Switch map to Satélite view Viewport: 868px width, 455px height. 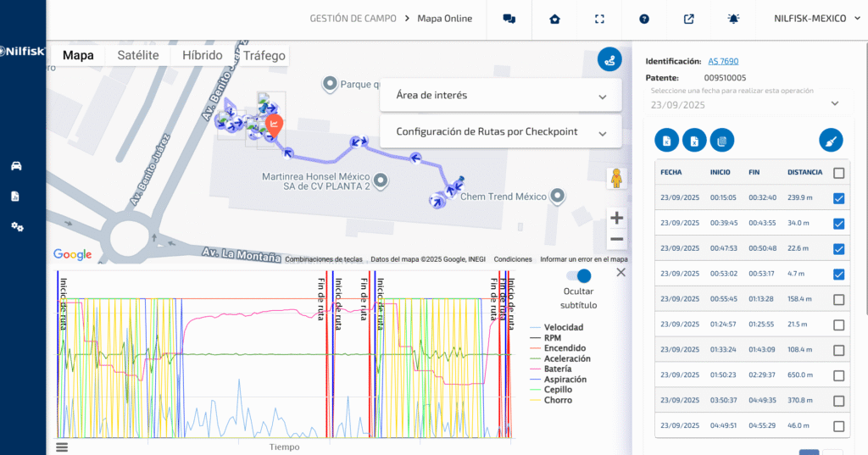pos(138,55)
